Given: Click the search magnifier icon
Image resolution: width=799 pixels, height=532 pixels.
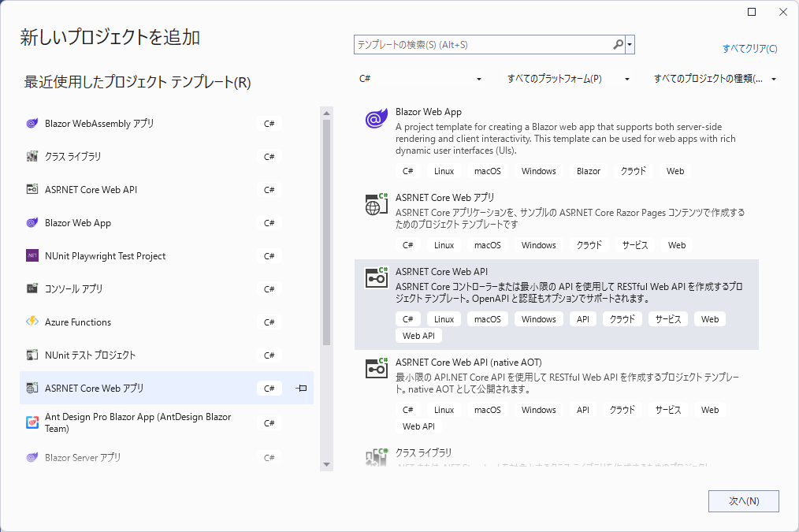Looking at the screenshot, I should point(618,45).
